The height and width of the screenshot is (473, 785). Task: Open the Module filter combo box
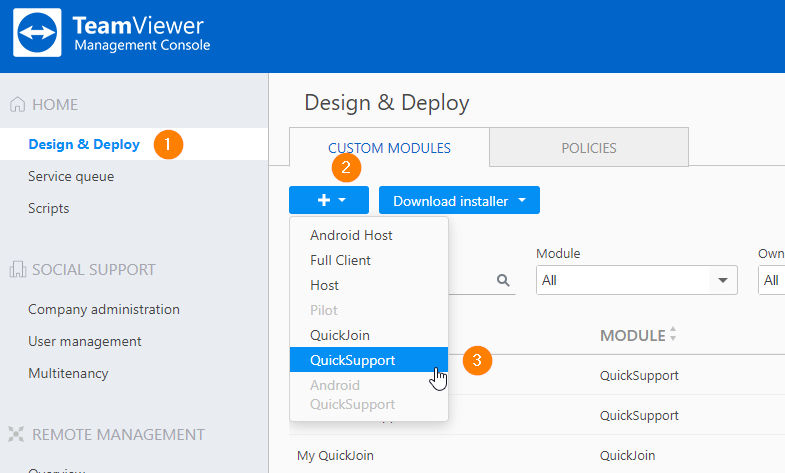[636, 281]
